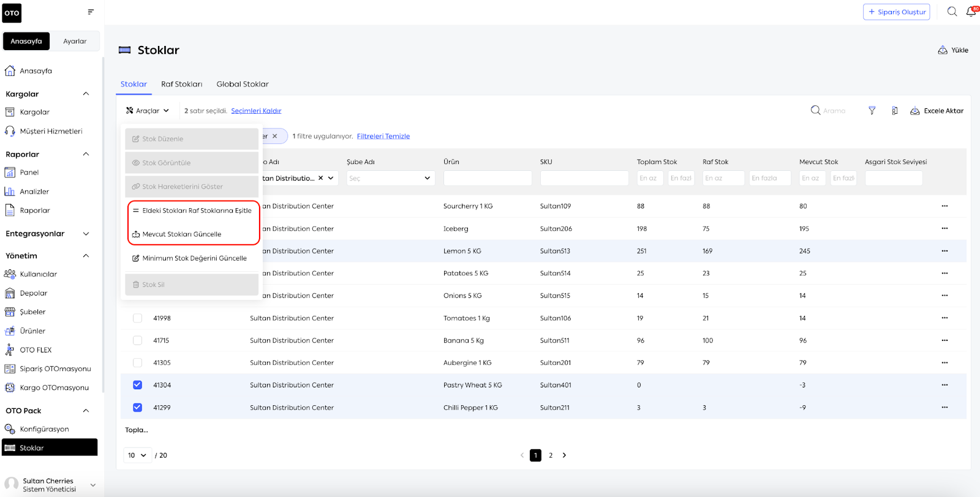This screenshot has height=497, width=980.
Task: Open row actions for Iceberg
Action: 944,228
